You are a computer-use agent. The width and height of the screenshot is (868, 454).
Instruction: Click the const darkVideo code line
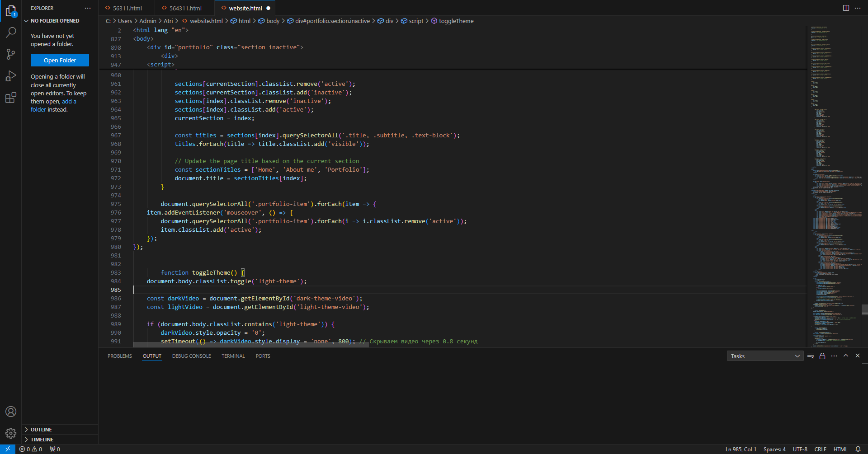tap(255, 298)
